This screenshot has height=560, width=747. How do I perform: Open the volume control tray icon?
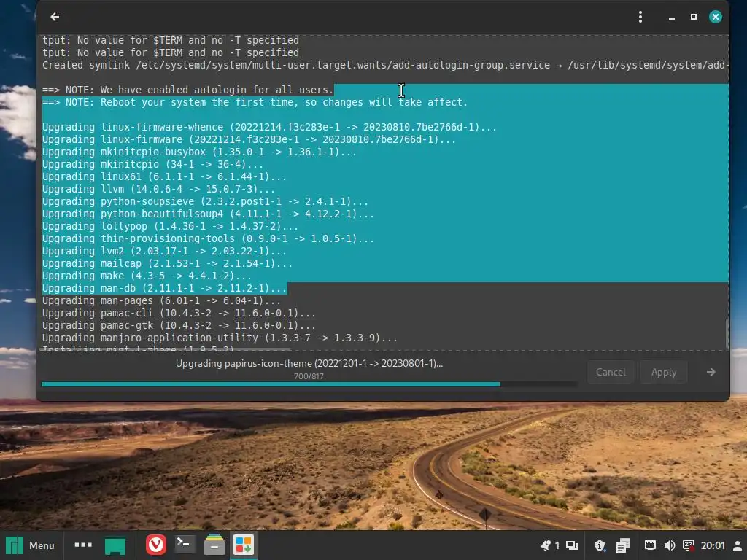point(670,545)
